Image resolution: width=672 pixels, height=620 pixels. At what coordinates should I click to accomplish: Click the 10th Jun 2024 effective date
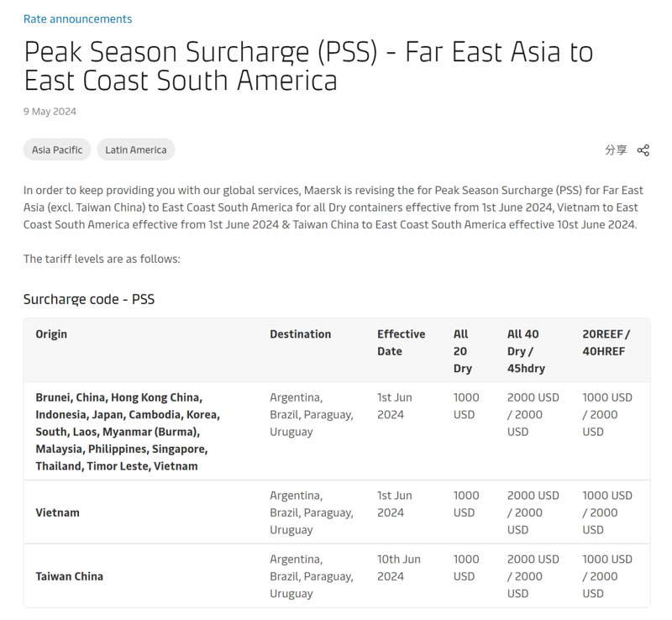(398, 568)
